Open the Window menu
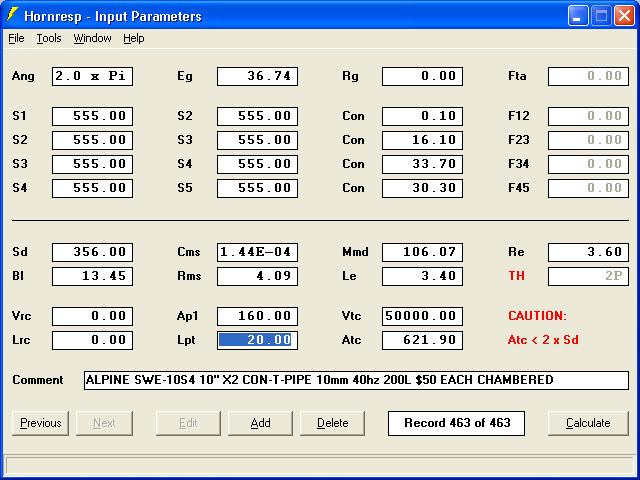640x480 pixels. coord(92,38)
